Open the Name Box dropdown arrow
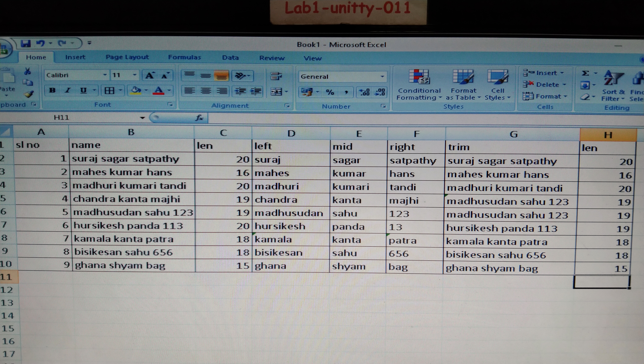The width and height of the screenshot is (644, 364). click(142, 118)
